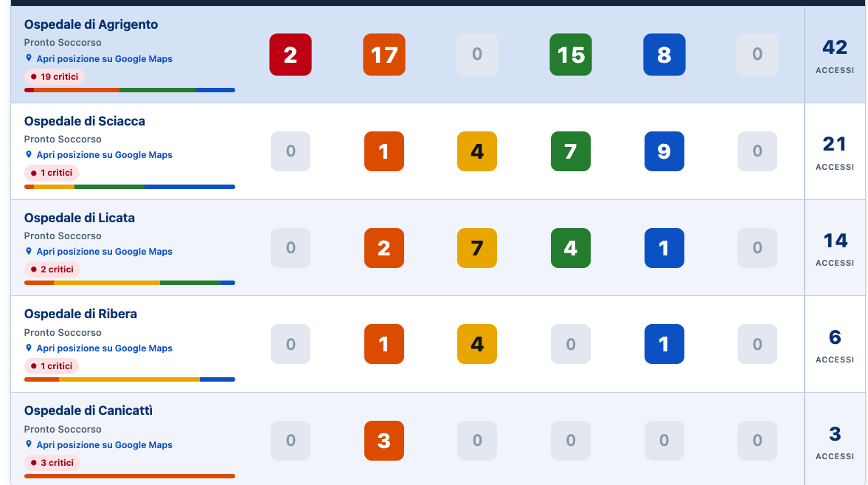Click the 2 critici badge for Licata
This screenshot has width=868, height=485.
(52, 269)
